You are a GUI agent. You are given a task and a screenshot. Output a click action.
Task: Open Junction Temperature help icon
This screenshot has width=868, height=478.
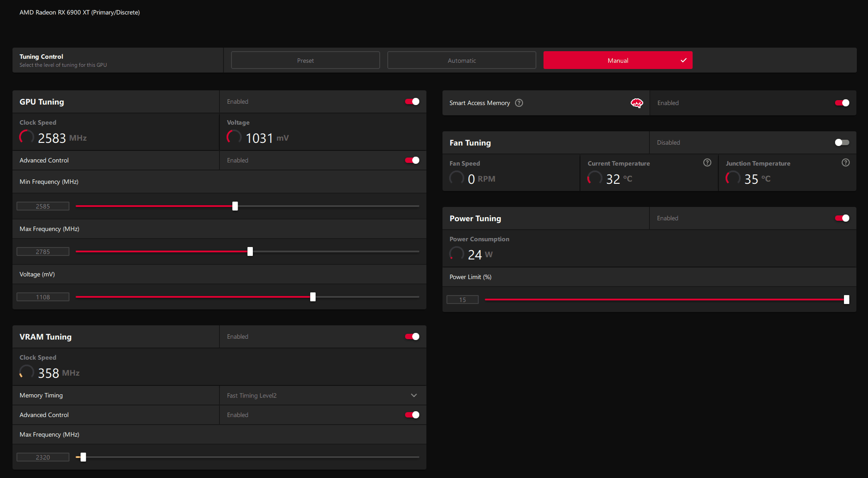pyautogui.click(x=846, y=162)
